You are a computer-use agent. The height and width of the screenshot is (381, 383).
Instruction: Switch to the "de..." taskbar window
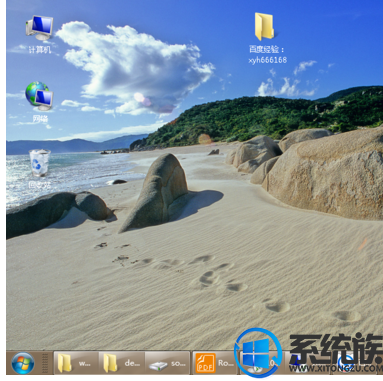coord(122,363)
